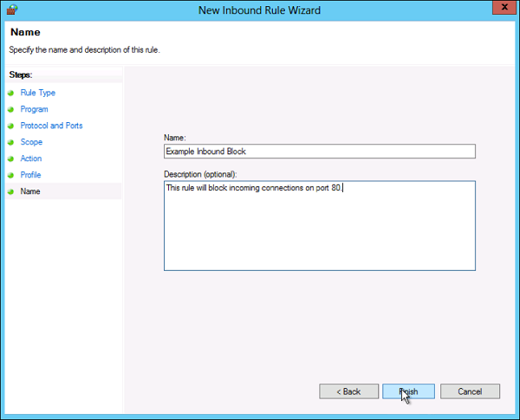Open the Profile step

pos(30,175)
